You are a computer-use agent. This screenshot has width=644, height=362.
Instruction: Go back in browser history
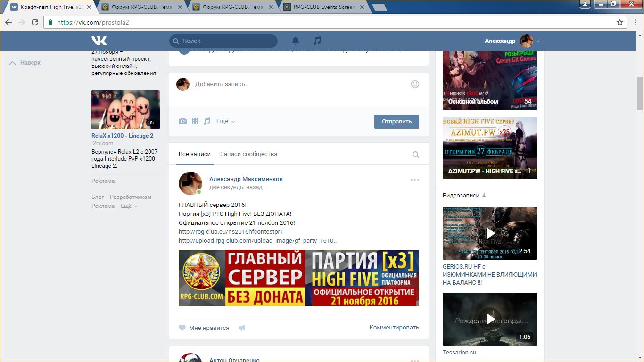(x=8, y=22)
